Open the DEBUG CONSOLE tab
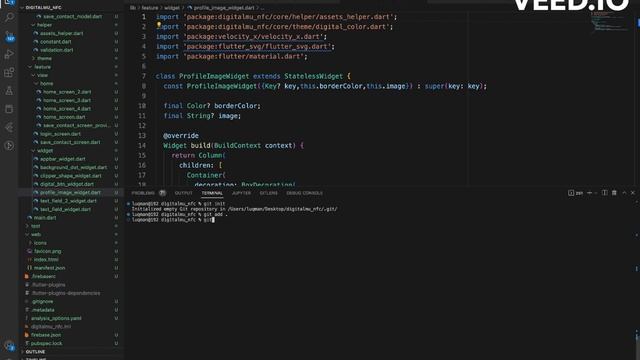 [304, 193]
